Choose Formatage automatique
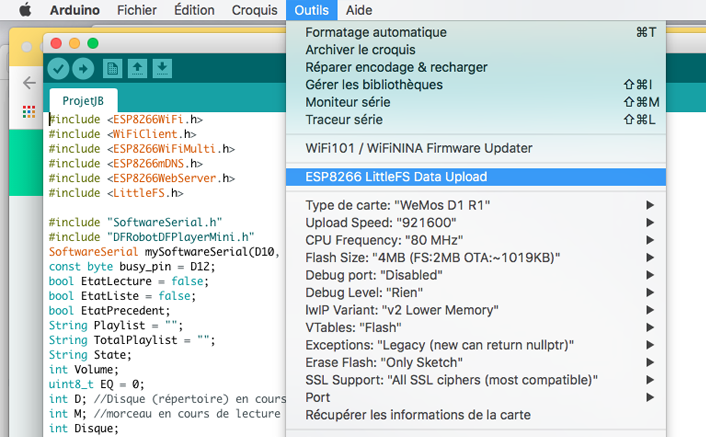The image size is (706, 437). pyautogui.click(x=476, y=32)
